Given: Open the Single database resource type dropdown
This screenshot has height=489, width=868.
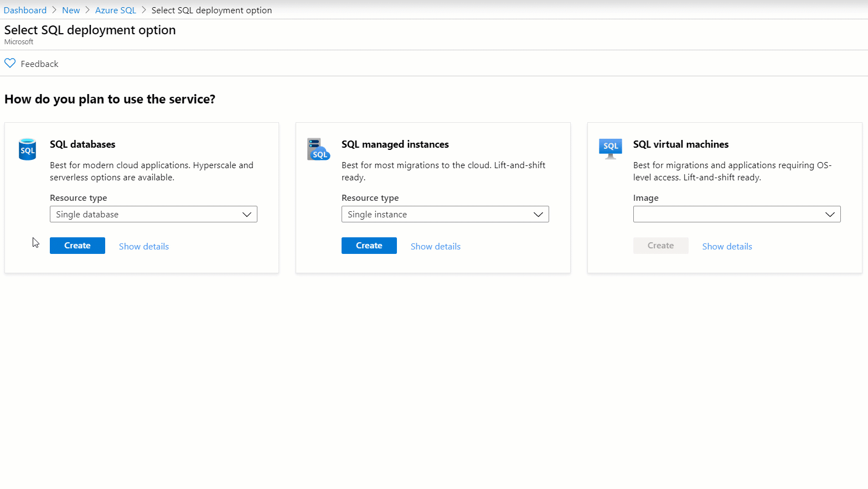Looking at the screenshot, I should click(153, 214).
